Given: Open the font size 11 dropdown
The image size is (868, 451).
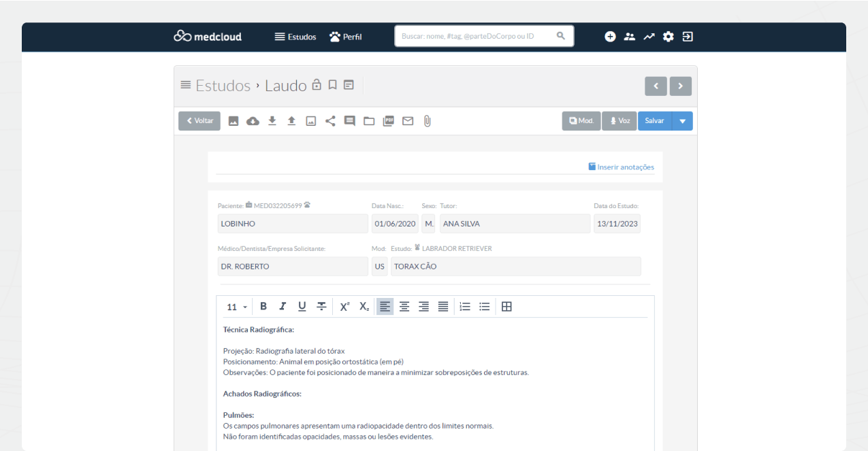Looking at the screenshot, I should [x=236, y=307].
